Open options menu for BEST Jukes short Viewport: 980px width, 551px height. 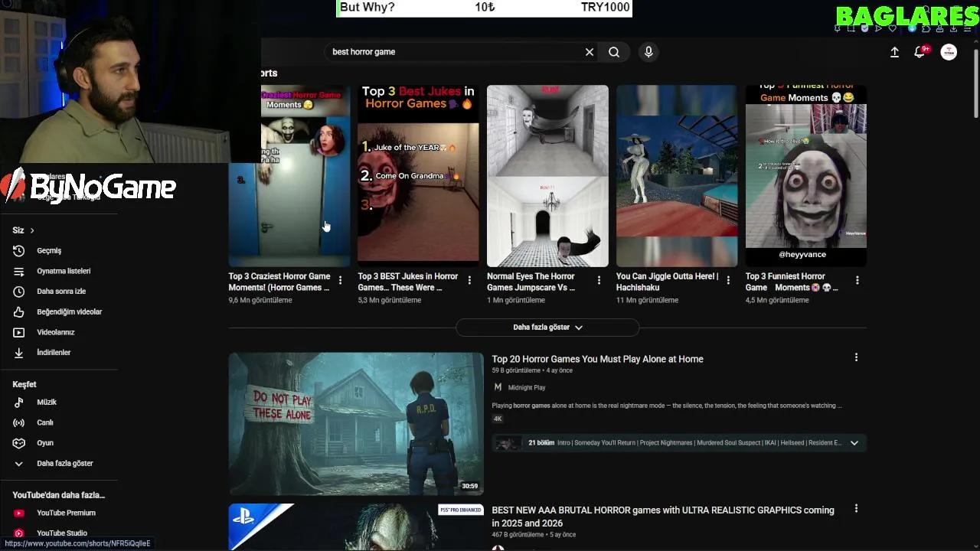tap(469, 281)
